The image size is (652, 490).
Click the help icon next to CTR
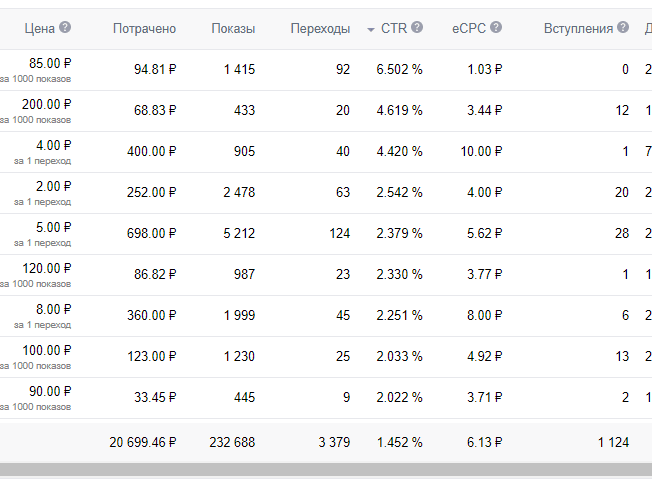coord(417,28)
